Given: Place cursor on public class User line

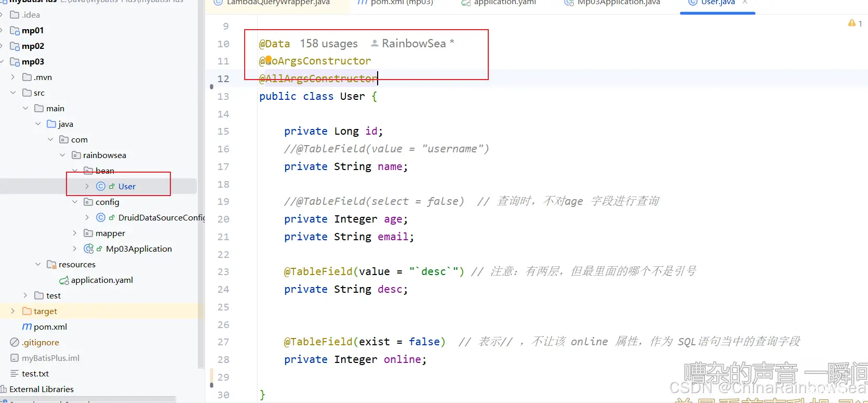Looking at the screenshot, I should click(x=318, y=96).
